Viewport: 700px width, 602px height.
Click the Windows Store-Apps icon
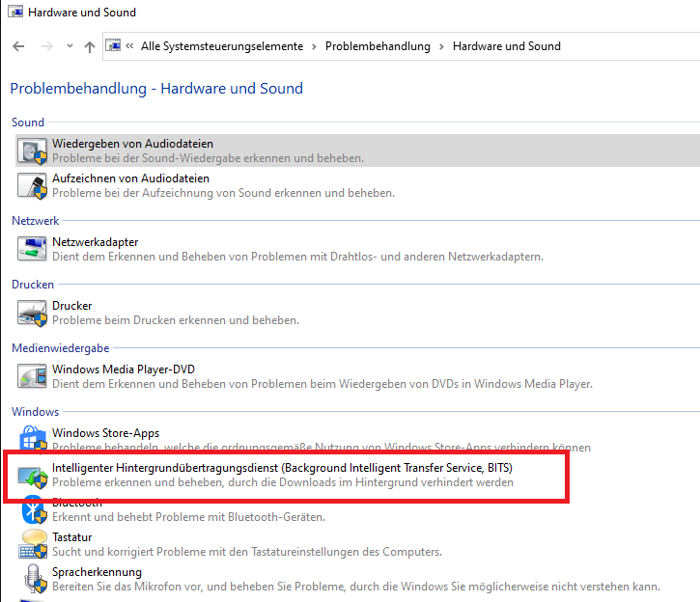(33, 438)
